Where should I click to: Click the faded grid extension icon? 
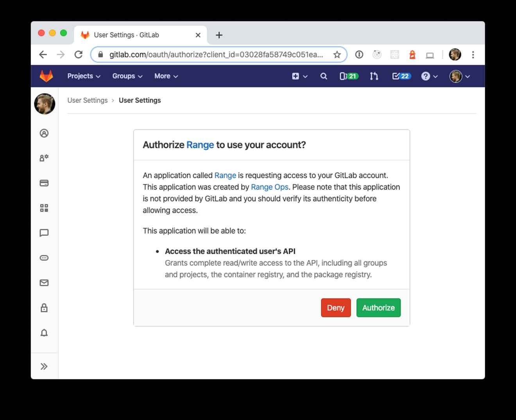click(395, 55)
